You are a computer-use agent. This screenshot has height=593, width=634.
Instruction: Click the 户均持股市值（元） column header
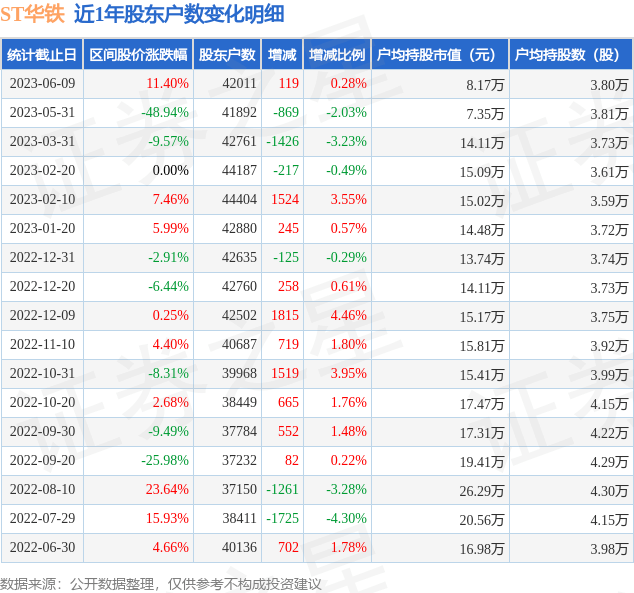pyautogui.click(x=439, y=55)
